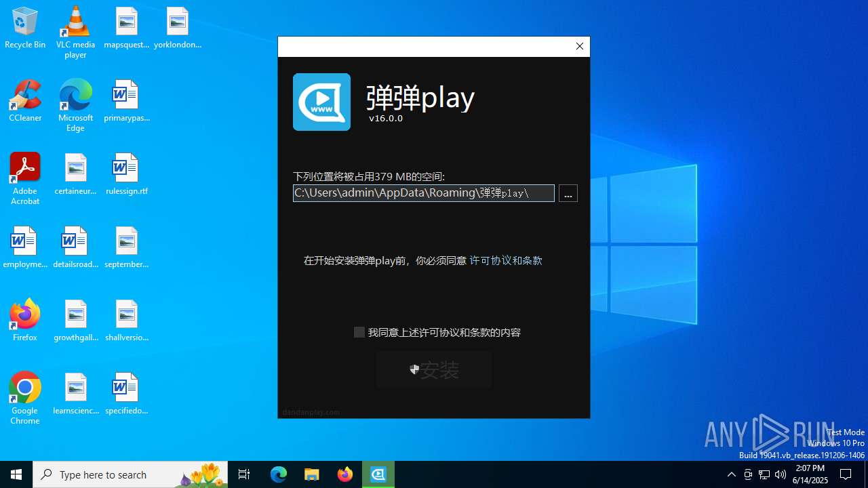Open the notification center icon
868x488 pixels.
[846, 474]
